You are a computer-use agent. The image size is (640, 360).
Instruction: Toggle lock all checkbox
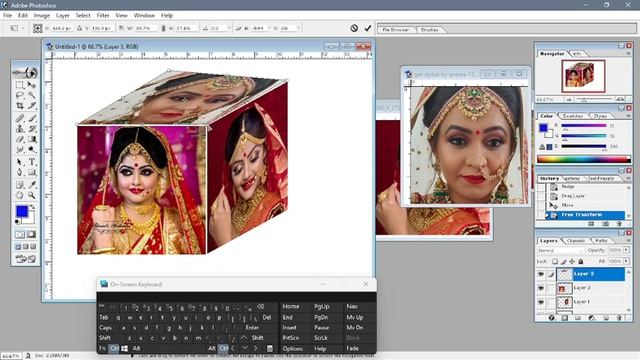pyautogui.click(x=581, y=261)
